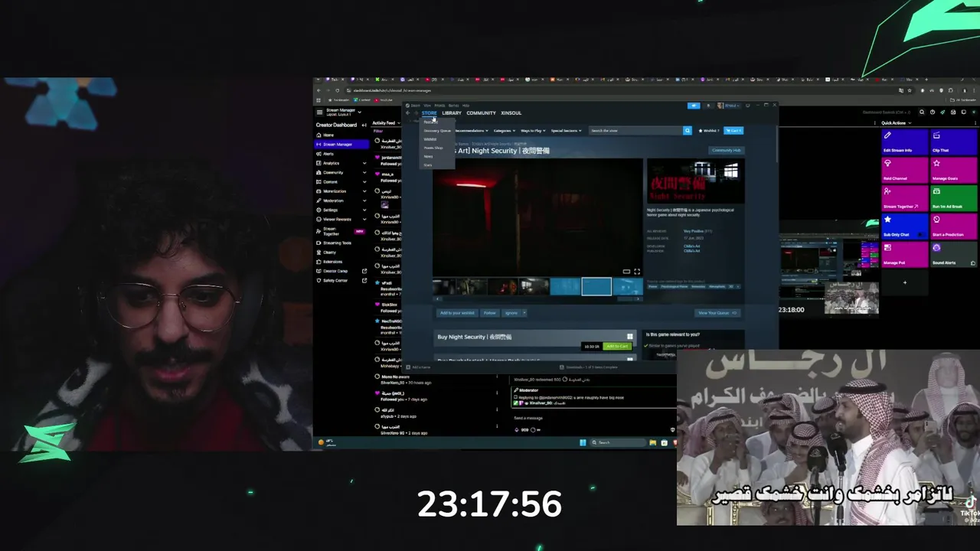Viewport: 980px width, 551px height.
Task: Click the Edit Stream Info pencil icon
Action: [887, 135]
